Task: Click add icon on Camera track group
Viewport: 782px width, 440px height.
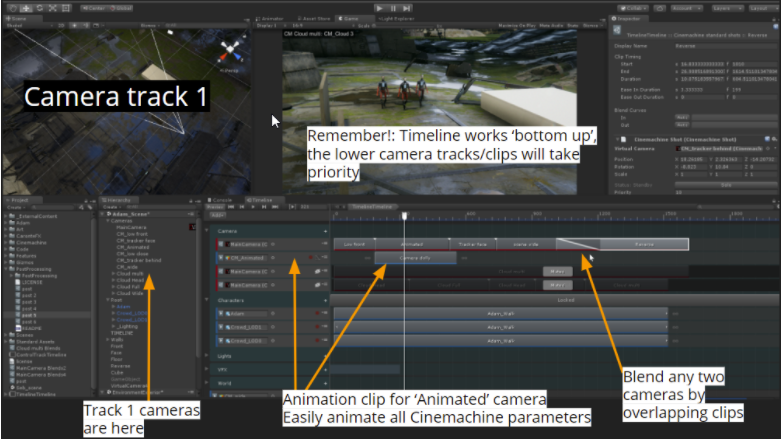Action: pos(325,229)
